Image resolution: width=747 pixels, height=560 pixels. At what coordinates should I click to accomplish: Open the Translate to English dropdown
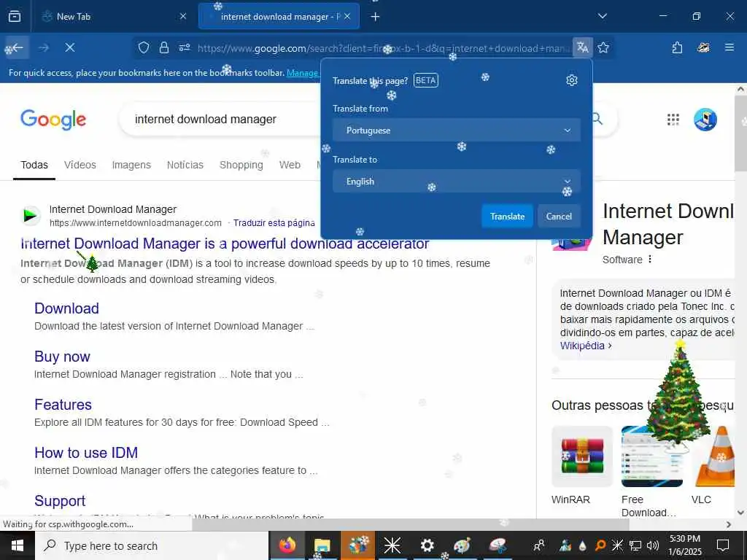click(x=457, y=182)
